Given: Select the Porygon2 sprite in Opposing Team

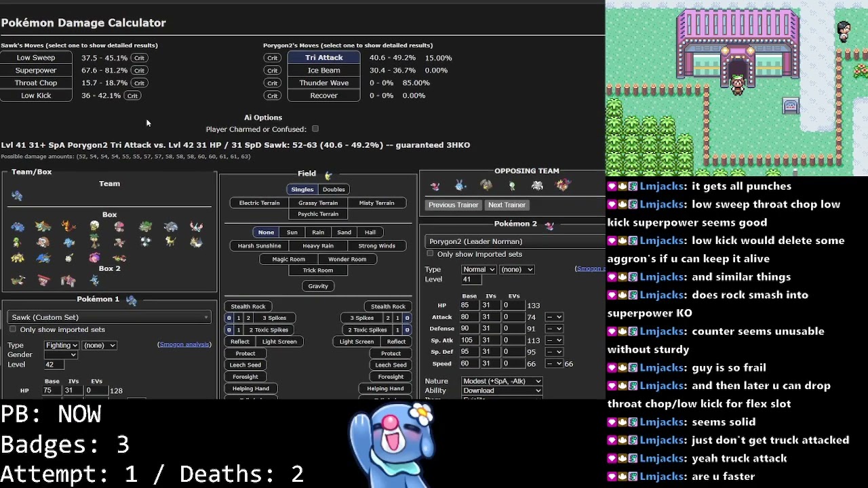Looking at the screenshot, I should point(435,185).
